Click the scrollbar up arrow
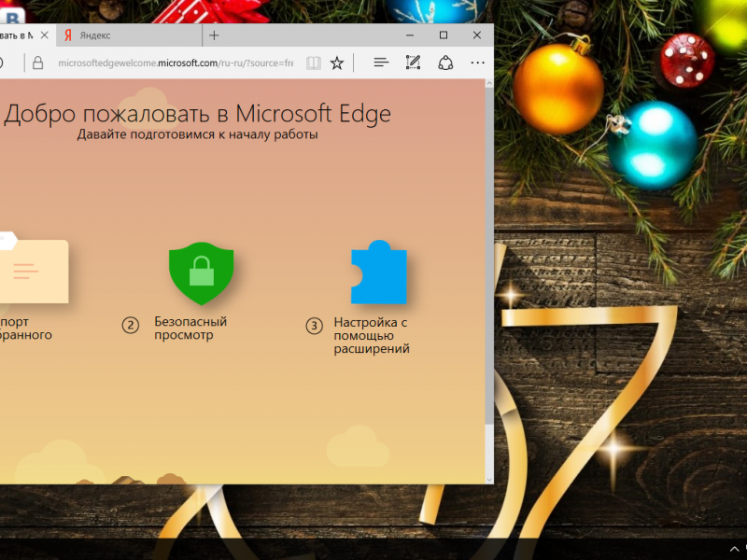 coord(489,83)
